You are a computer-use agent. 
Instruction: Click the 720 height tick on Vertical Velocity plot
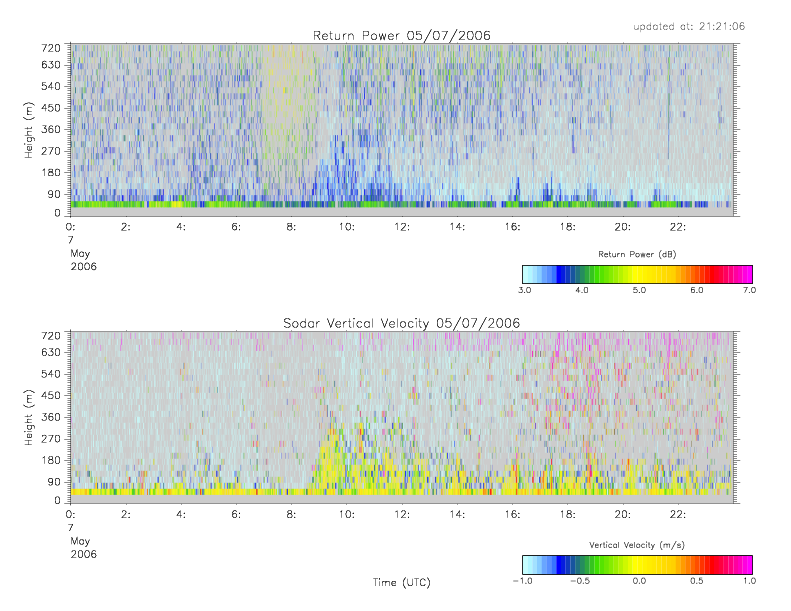pyautogui.click(x=51, y=336)
